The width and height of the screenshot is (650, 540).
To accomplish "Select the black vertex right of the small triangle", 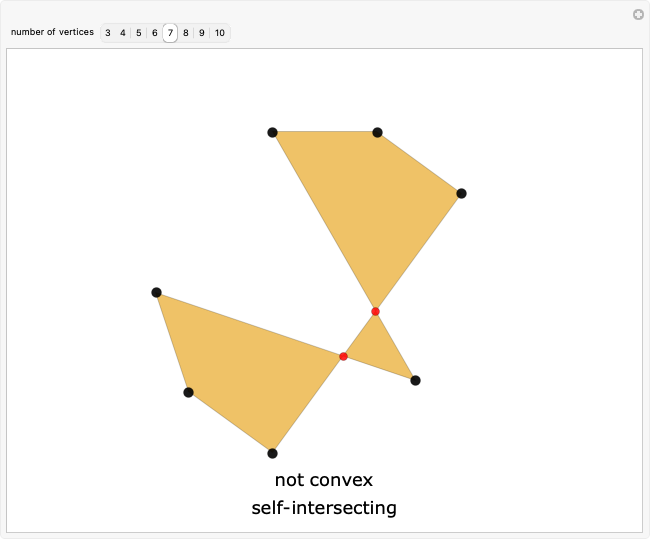I will tap(415, 380).
